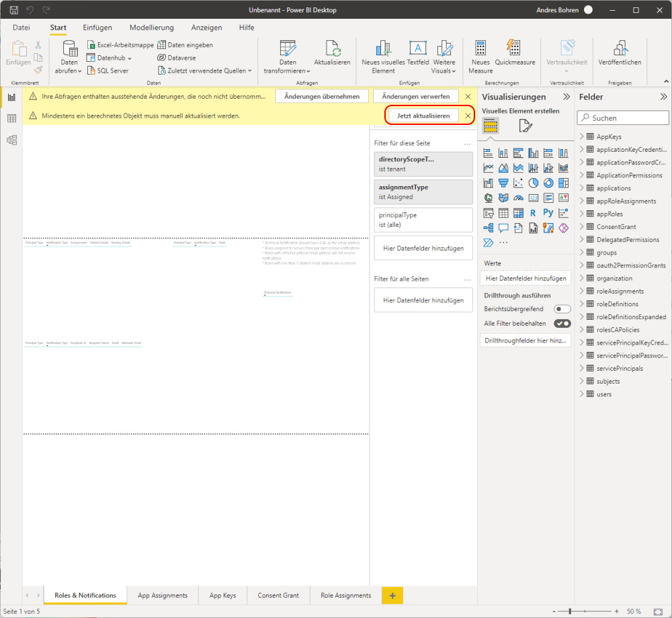Collapse the Visualisierungen pane
This screenshot has width=672, height=618.
click(x=566, y=97)
